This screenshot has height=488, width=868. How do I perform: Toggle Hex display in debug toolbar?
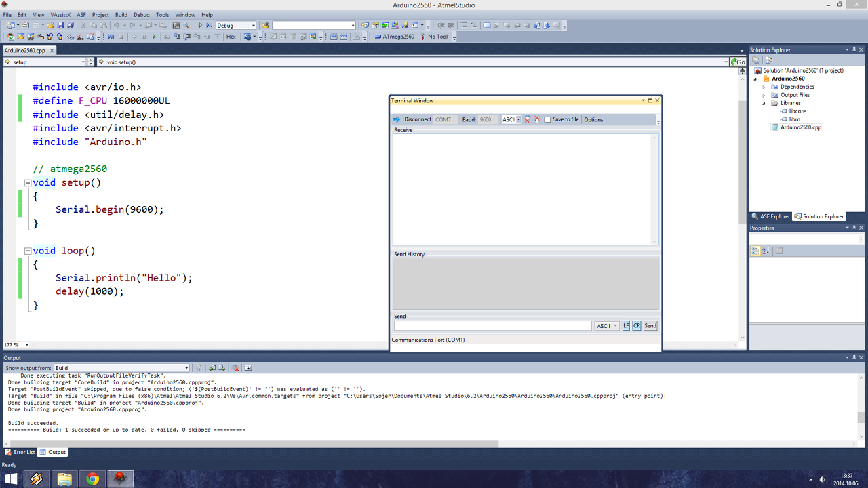(x=231, y=37)
